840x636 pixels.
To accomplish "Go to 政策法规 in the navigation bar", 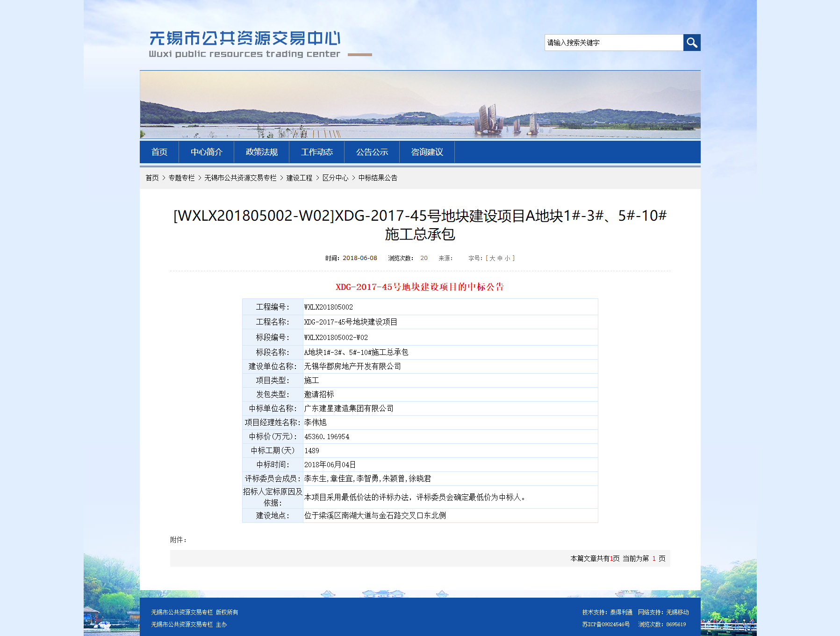I will tap(261, 152).
